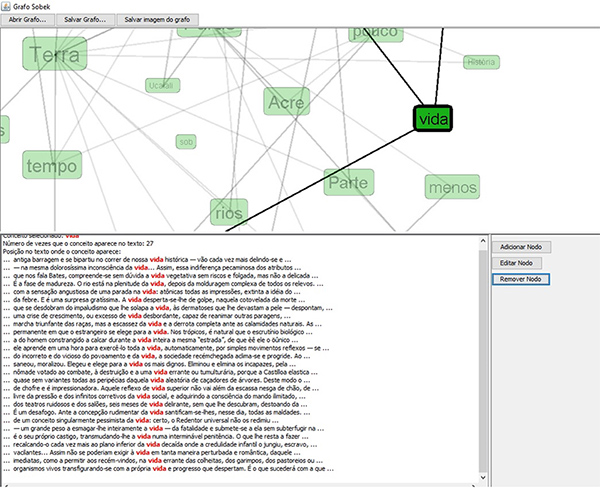Click the vertical scrollbar thumb of text panel

[483, 360]
